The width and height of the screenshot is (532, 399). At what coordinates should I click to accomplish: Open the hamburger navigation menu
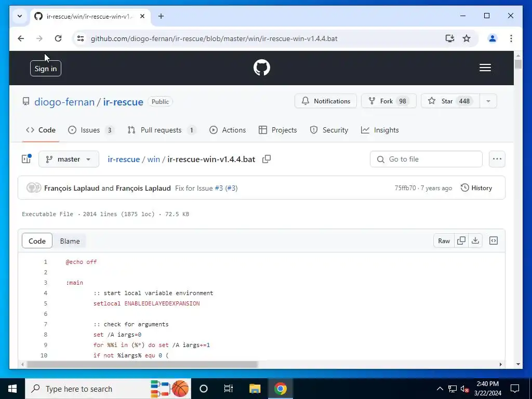(x=485, y=68)
